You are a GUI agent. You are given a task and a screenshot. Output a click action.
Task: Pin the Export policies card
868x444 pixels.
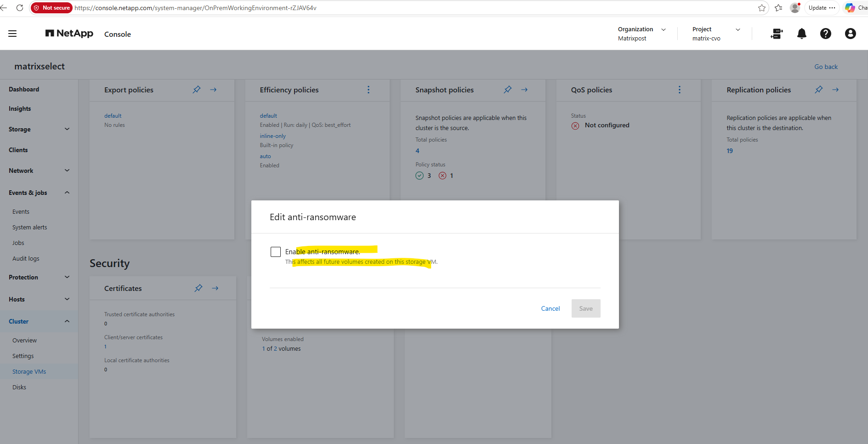coord(197,90)
